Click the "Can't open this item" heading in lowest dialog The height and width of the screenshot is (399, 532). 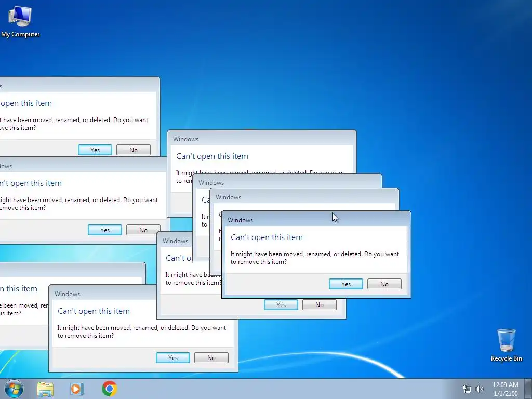point(94,311)
